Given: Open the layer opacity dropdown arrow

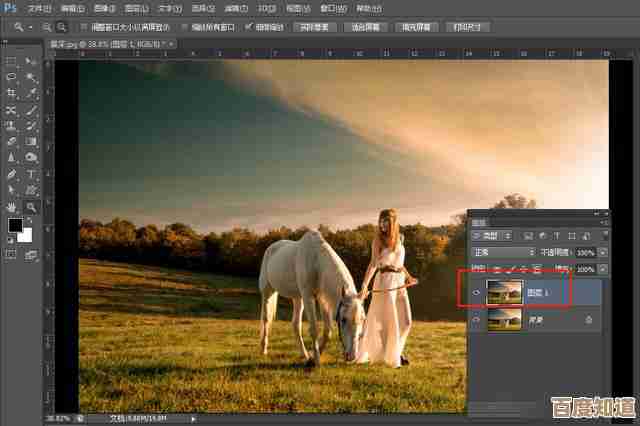Looking at the screenshot, I should [603, 252].
